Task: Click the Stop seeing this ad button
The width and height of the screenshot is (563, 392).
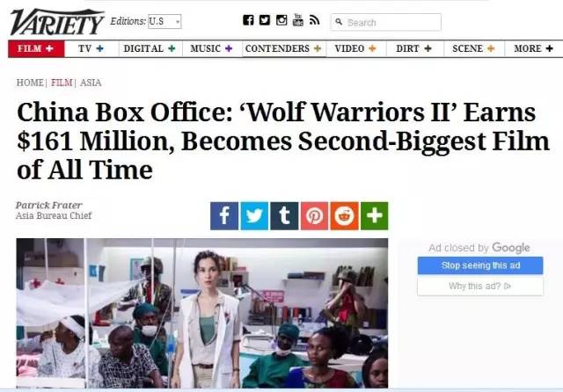Action: point(480,265)
